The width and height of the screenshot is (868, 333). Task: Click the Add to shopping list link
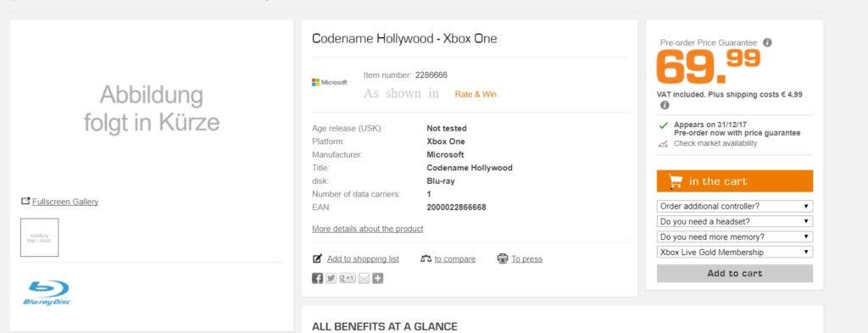363,259
